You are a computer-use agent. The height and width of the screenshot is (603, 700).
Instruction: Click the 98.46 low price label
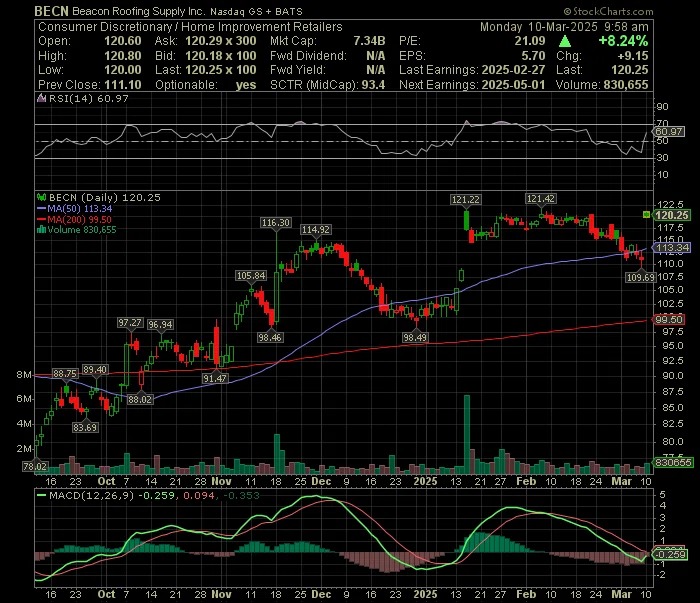click(270, 337)
